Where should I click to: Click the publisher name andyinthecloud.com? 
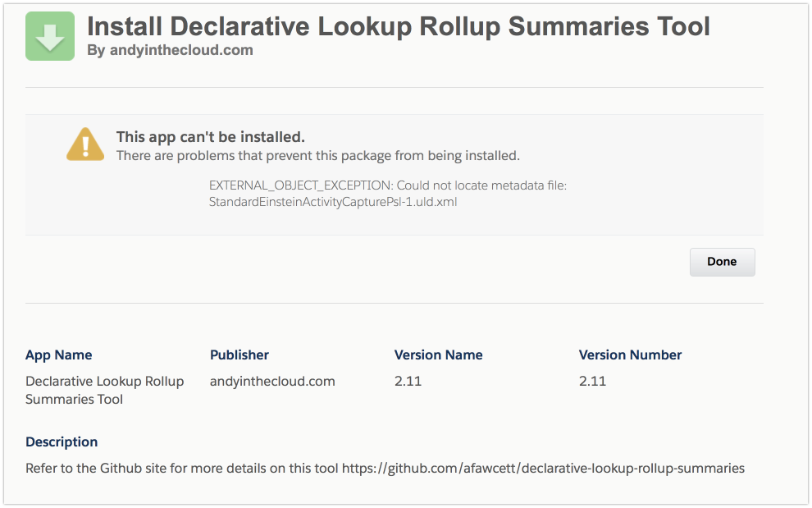click(x=272, y=381)
